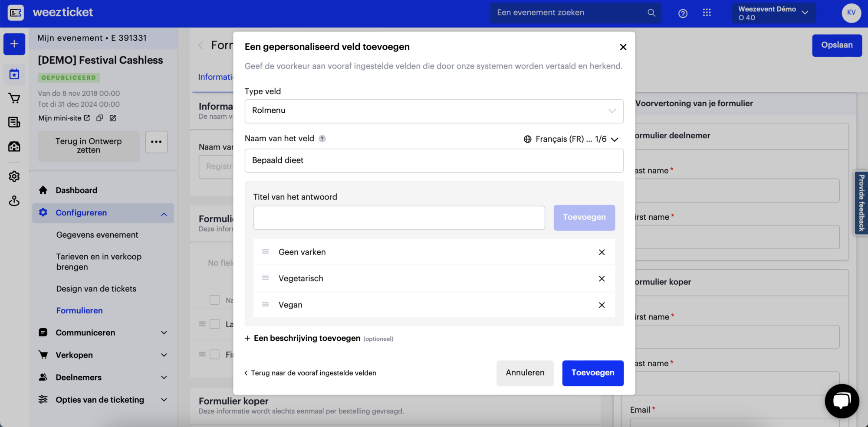Open the three-dots more options button

pyautogui.click(x=156, y=142)
